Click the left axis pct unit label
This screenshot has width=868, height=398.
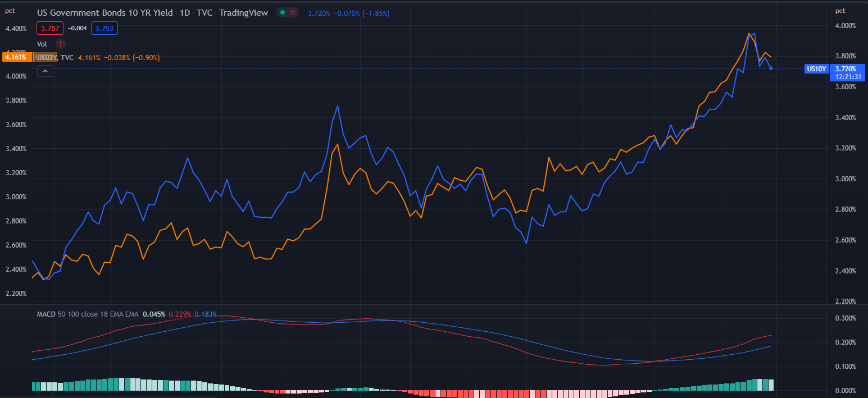click(x=10, y=10)
